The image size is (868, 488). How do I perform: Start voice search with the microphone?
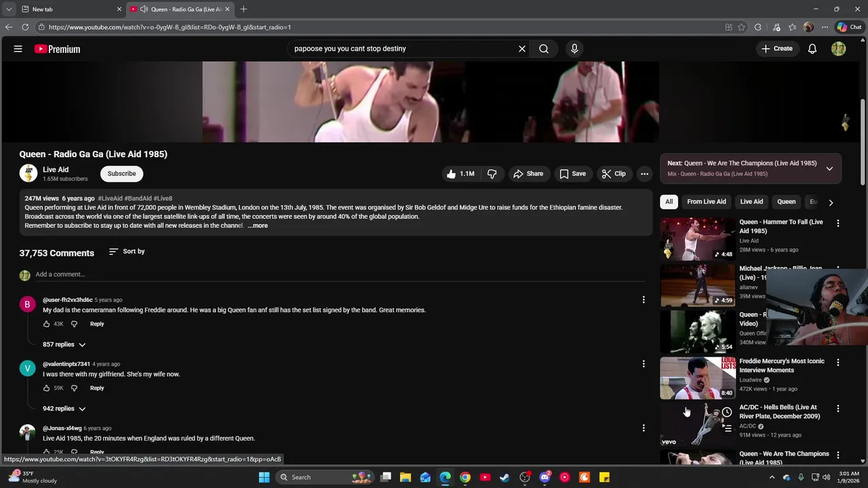pos(574,49)
